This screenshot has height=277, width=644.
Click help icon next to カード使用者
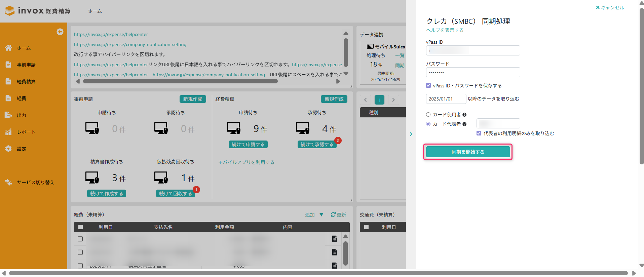(464, 115)
